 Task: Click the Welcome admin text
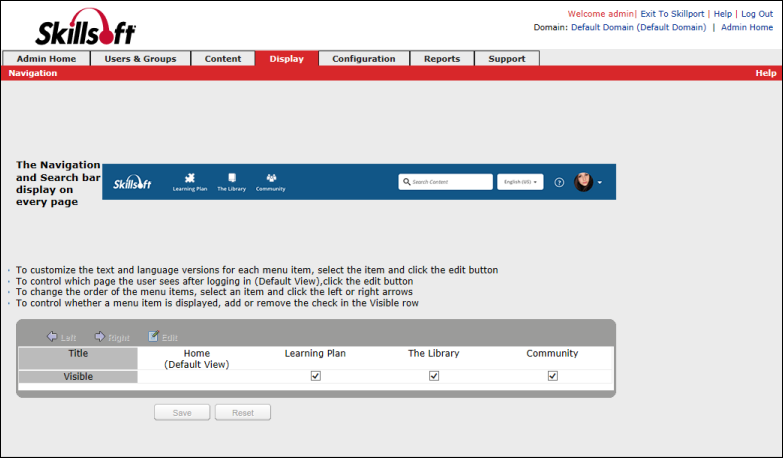pyautogui.click(x=601, y=14)
